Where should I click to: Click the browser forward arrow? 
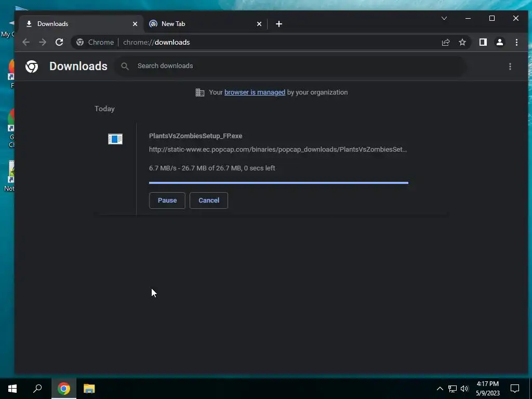click(x=43, y=42)
